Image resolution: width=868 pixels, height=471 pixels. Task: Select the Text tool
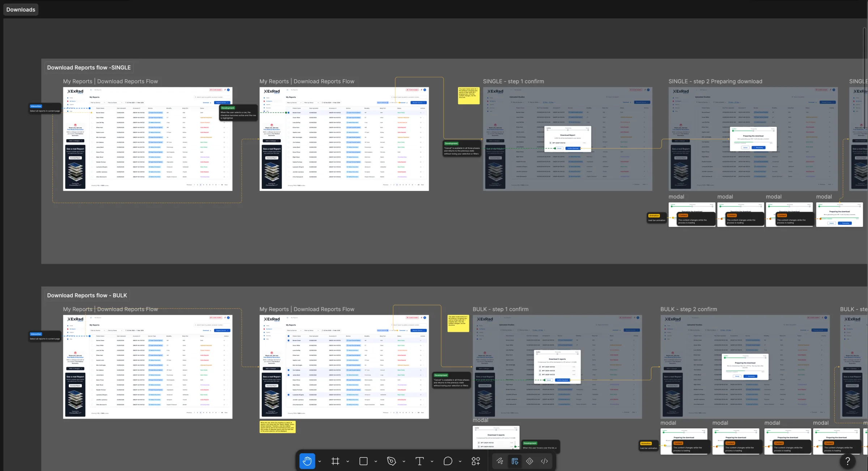pyautogui.click(x=420, y=461)
